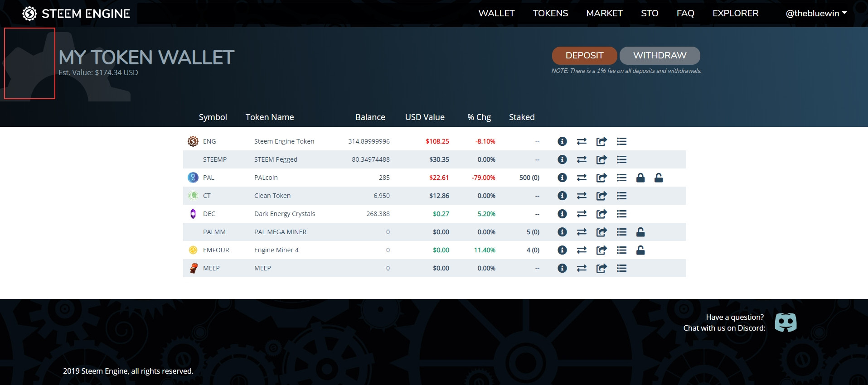Image resolution: width=868 pixels, height=385 pixels.
Task: Send STEEM Pegged with the share icon
Action: coord(601,159)
